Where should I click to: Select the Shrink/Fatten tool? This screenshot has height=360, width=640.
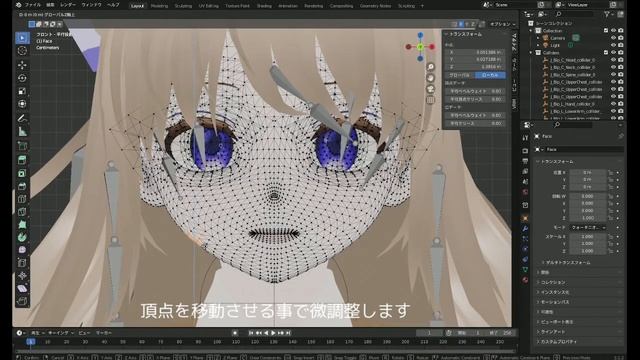(22, 276)
